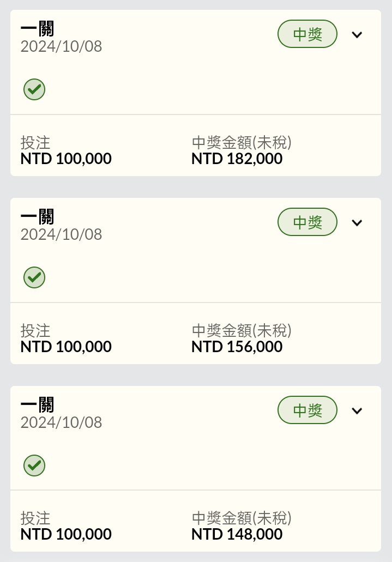Click the green checkmark in the NTD 156,000 card
The height and width of the screenshot is (562, 392).
34,277
